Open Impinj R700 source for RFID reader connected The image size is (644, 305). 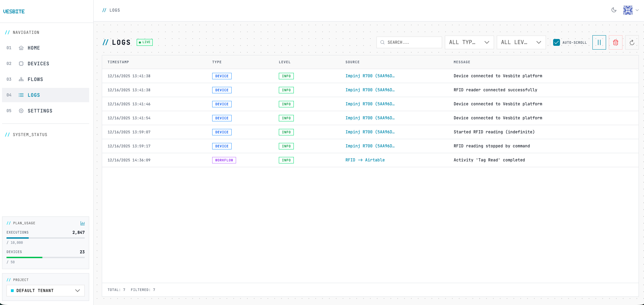tap(370, 90)
